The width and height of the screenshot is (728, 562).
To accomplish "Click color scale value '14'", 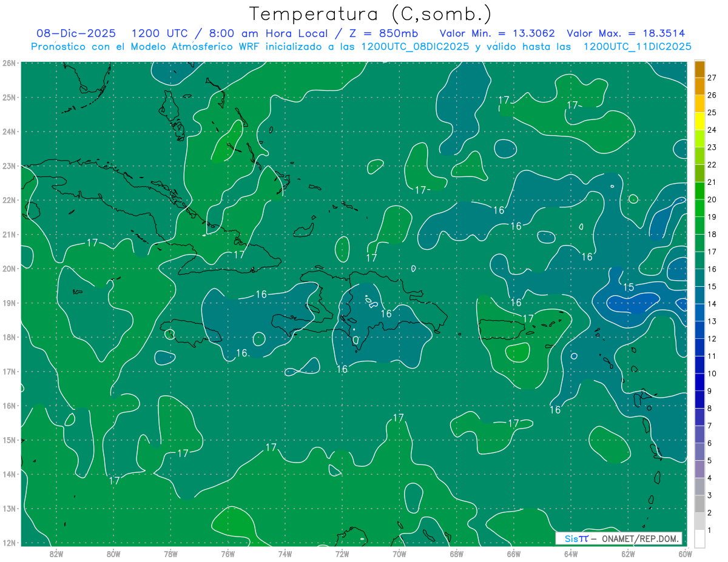I will pyautogui.click(x=712, y=304).
